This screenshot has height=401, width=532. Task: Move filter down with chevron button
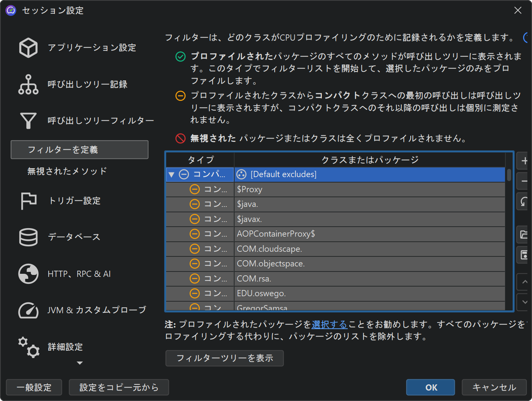coord(524,302)
